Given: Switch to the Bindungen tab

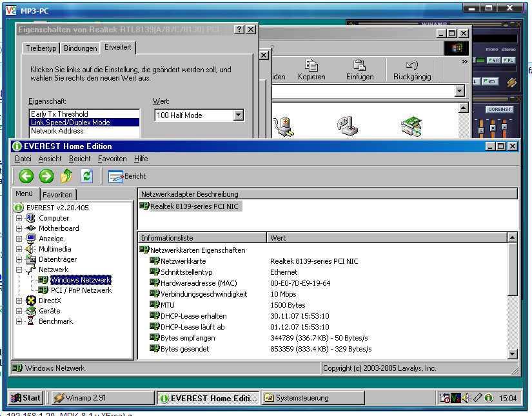Looking at the screenshot, I should (81, 48).
